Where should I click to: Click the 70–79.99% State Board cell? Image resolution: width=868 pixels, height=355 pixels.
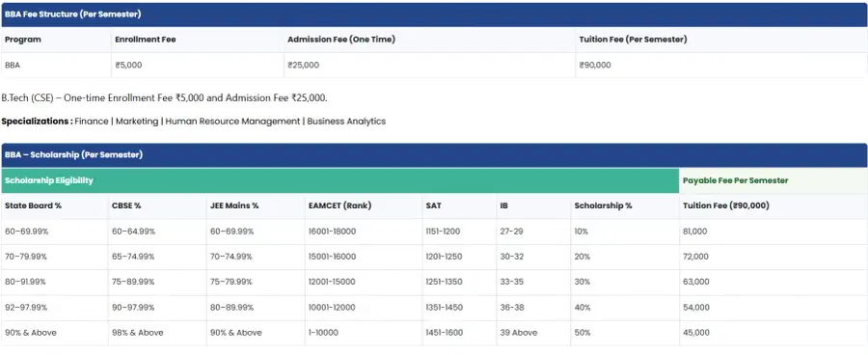pos(55,257)
